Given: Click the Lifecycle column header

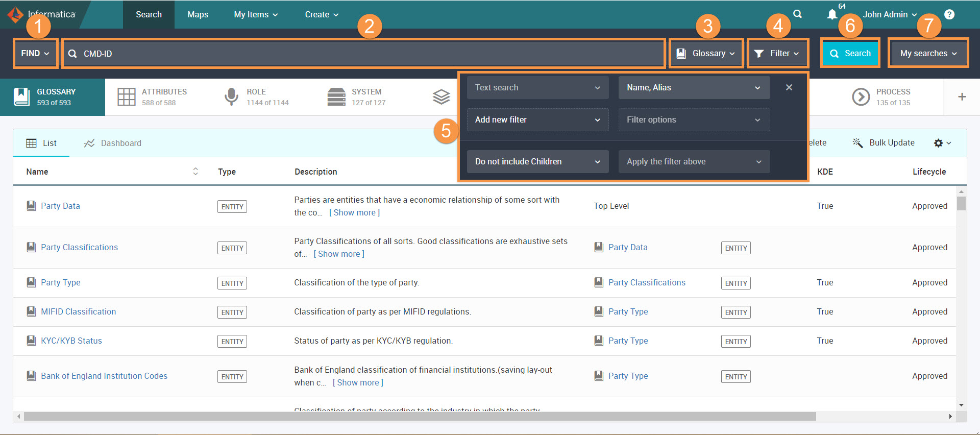Looking at the screenshot, I should point(929,172).
